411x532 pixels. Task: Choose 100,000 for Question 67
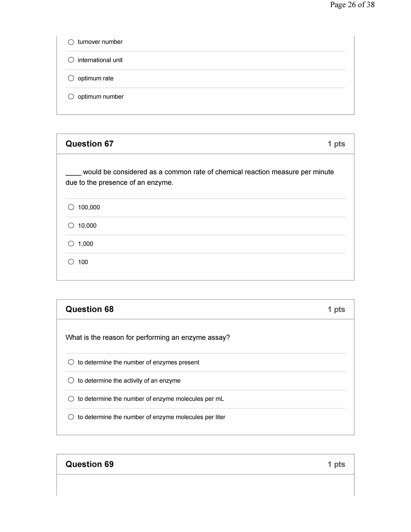point(71,207)
